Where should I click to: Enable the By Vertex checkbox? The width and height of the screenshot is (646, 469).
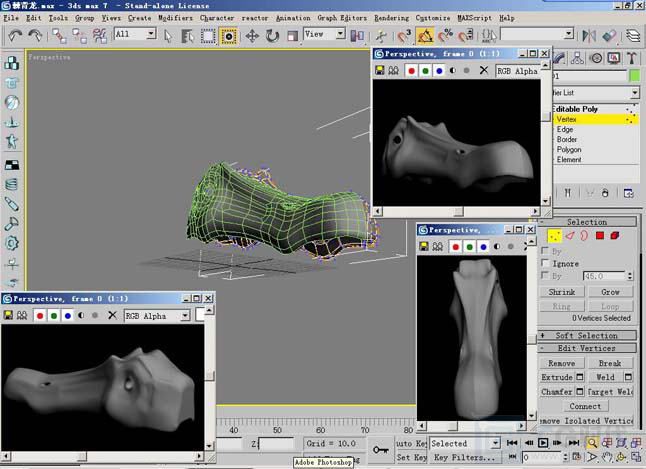tap(545, 250)
